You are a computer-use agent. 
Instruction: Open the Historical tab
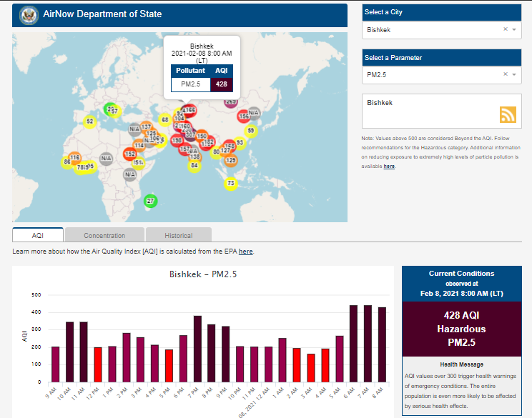tap(178, 235)
